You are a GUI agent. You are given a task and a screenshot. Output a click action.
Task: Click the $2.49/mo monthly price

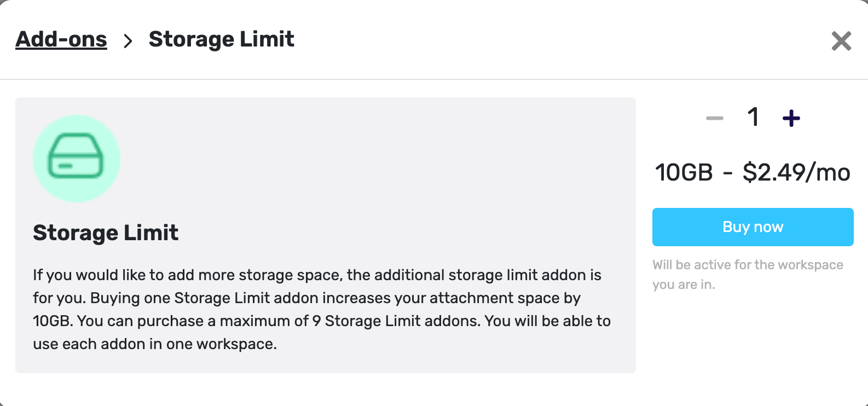796,172
